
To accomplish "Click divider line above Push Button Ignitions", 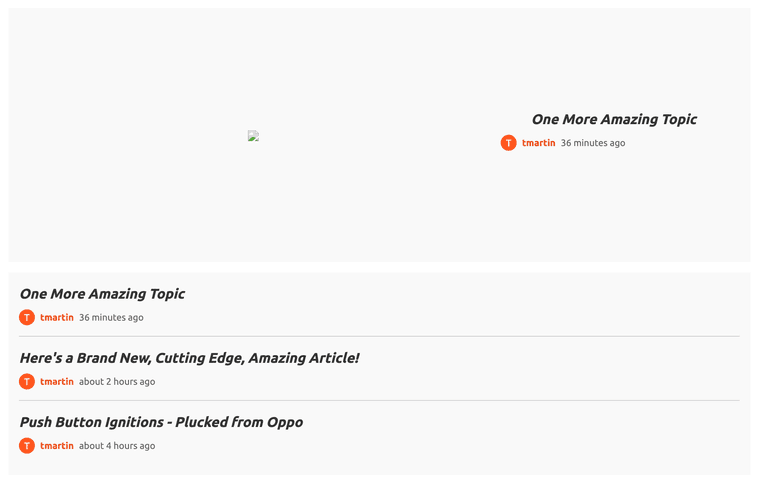I will (x=379, y=401).
